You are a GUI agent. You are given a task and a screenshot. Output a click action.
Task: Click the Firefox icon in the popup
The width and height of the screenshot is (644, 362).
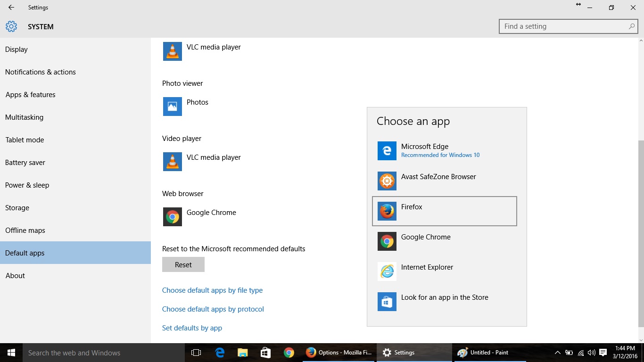(x=387, y=211)
